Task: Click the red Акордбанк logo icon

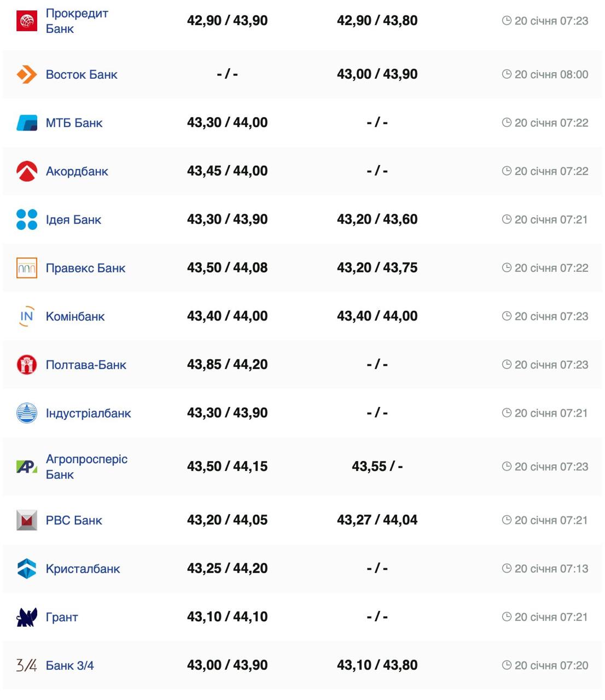Action: [x=27, y=171]
